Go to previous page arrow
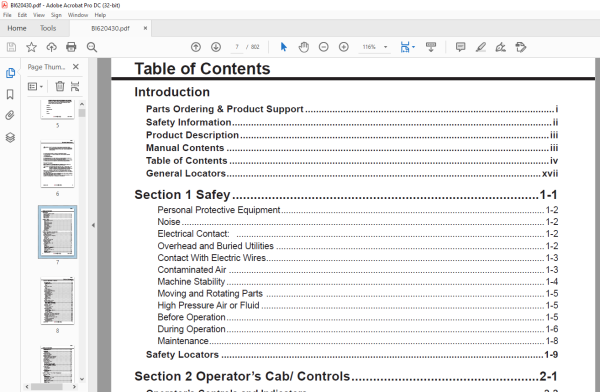Image resolution: width=600 pixels, height=392 pixels. [x=196, y=47]
